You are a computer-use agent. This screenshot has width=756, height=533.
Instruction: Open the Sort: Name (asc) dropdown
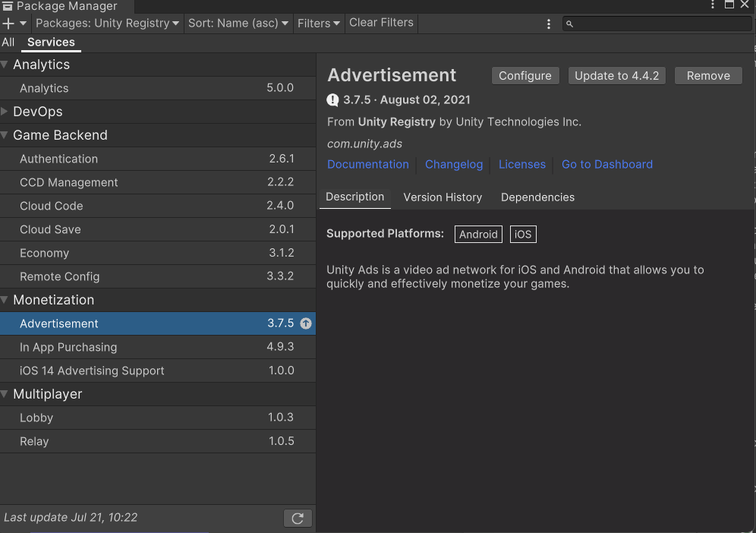coord(238,23)
